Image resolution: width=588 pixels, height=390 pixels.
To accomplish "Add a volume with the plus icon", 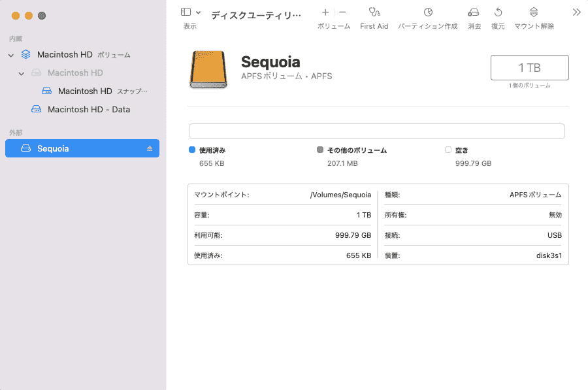I will [325, 12].
